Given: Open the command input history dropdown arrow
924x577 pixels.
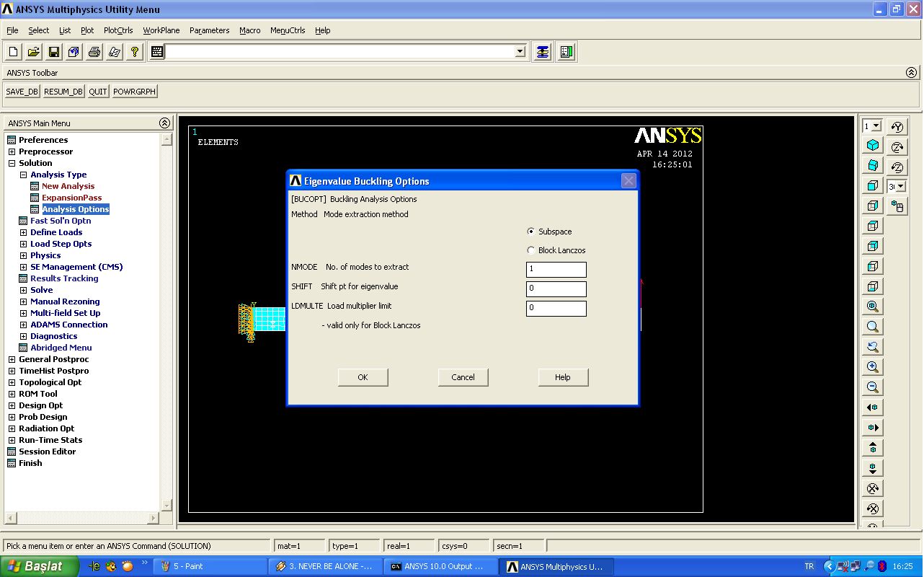Looking at the screenshot, I should [x=520, y=52].
